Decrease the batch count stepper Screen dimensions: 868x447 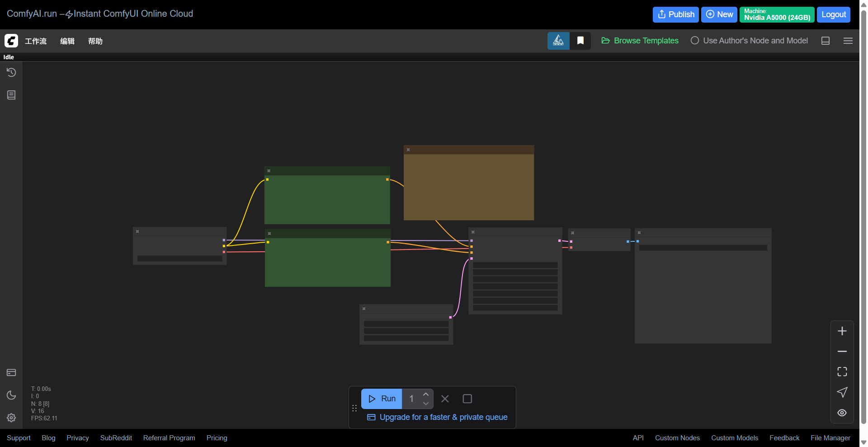426,404
